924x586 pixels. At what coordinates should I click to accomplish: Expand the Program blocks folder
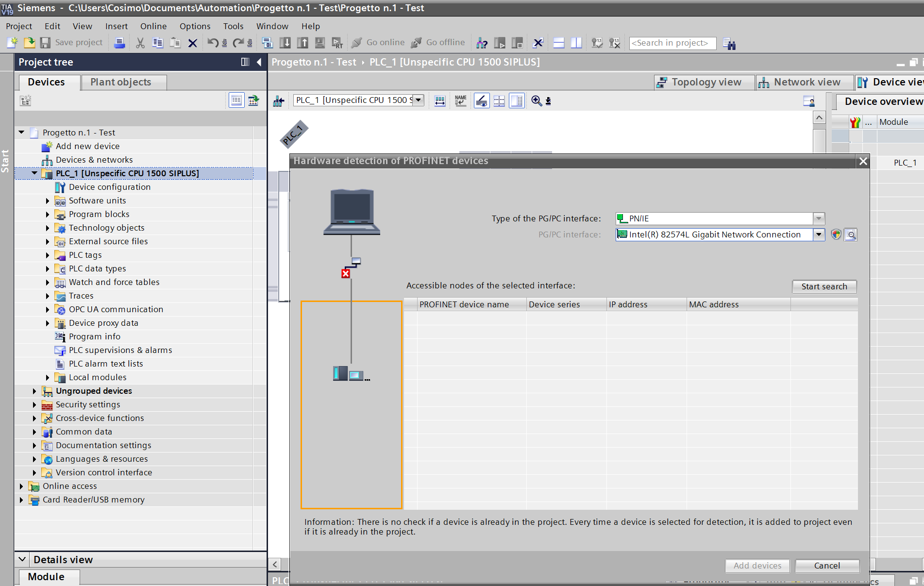coord(48,214)
